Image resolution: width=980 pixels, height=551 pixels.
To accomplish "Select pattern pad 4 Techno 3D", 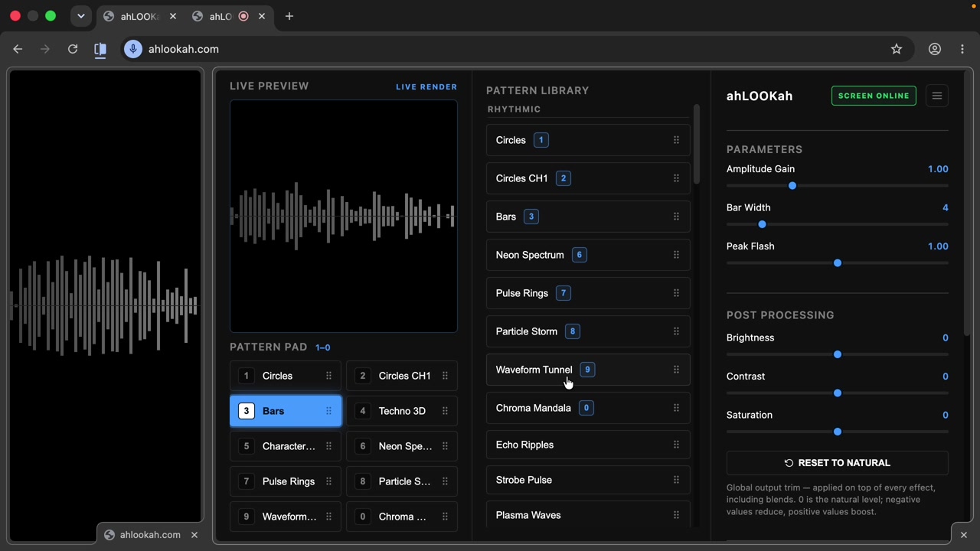I will tap(402, 411).
